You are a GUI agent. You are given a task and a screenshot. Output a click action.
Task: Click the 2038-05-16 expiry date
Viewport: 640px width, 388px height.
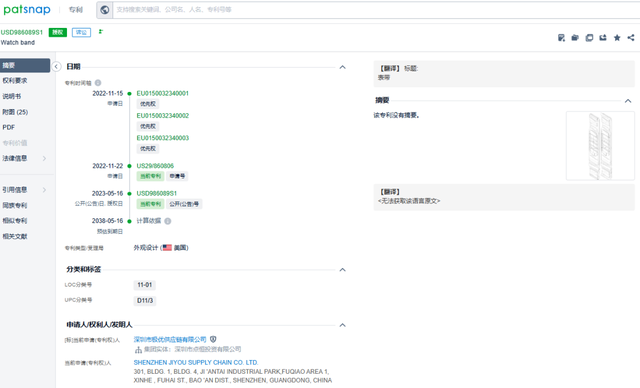pyautogui.click(x=107, y=221)
